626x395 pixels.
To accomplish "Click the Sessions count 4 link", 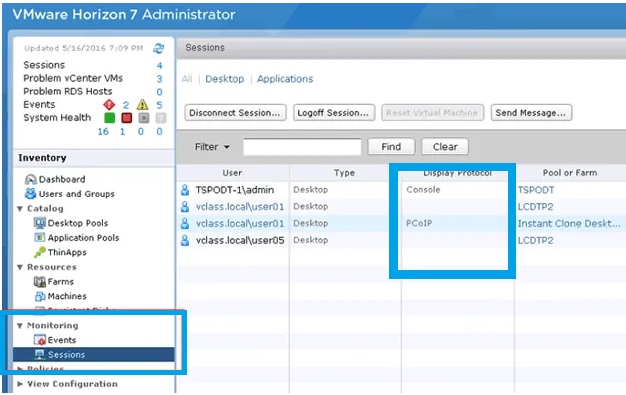I will pos(159,66).
